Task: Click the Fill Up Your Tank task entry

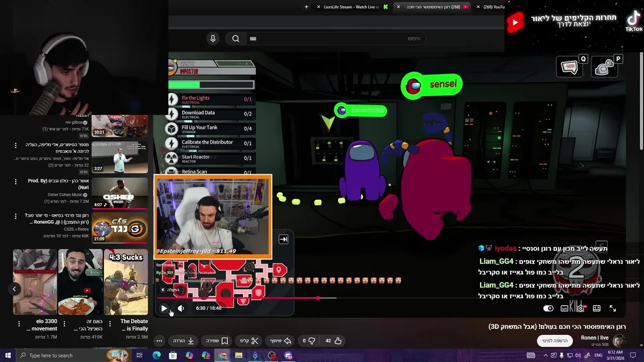Action: coord(210,129)
